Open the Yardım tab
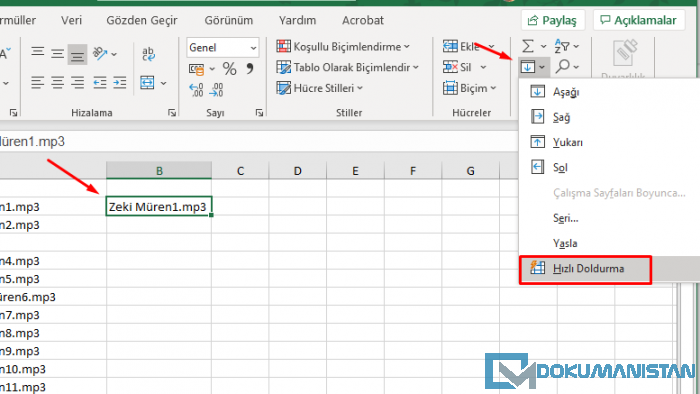This screenshot has width=700, height=394. coord(297,21)
